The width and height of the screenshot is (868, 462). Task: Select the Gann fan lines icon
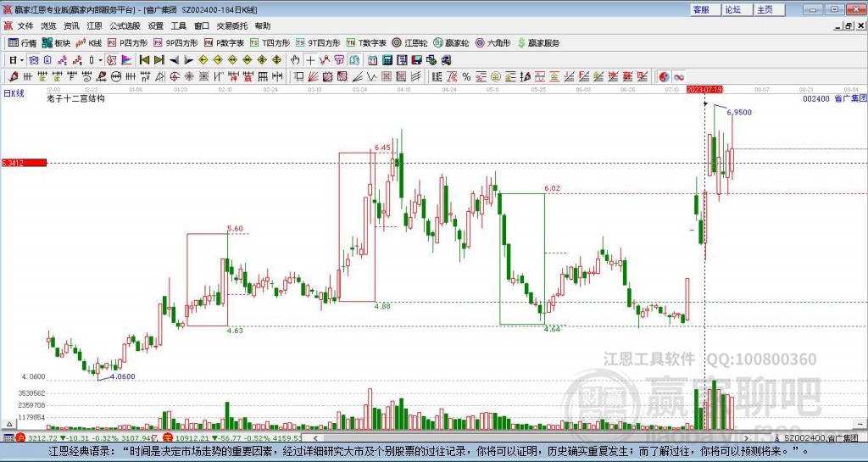coord(313,77)
